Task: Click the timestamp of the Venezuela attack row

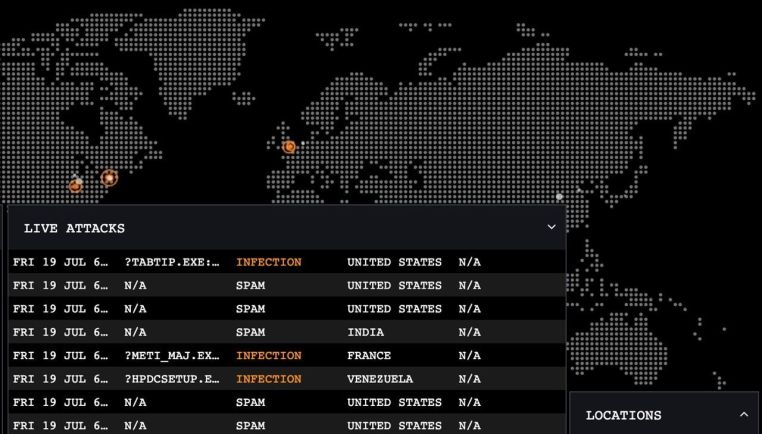Action: coord(60,379)
